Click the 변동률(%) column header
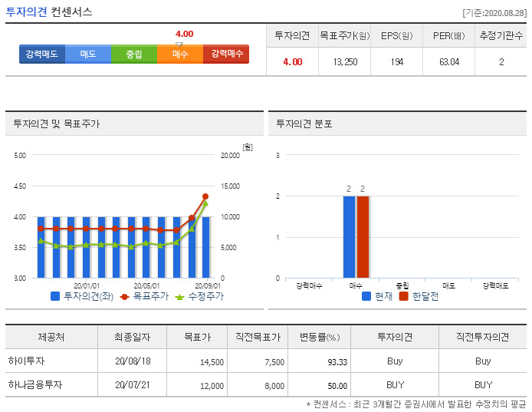 point(319,337)
